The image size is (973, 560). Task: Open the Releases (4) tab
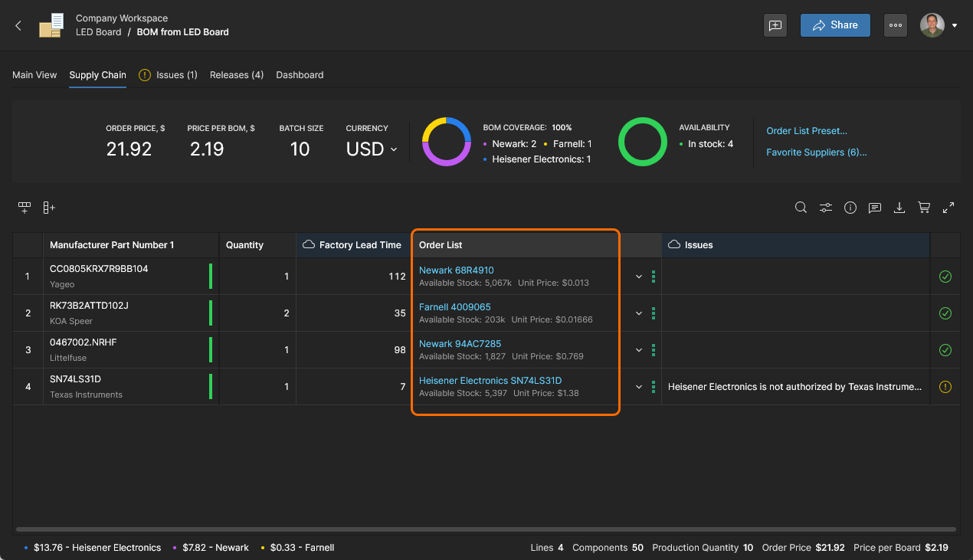[x=237, y=75]
